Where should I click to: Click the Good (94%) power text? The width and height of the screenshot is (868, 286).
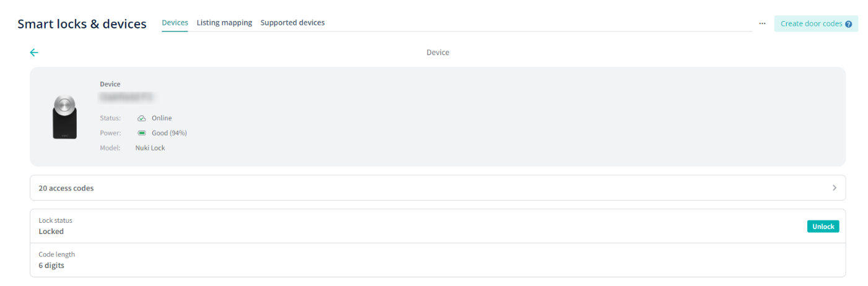coord(169,133)
